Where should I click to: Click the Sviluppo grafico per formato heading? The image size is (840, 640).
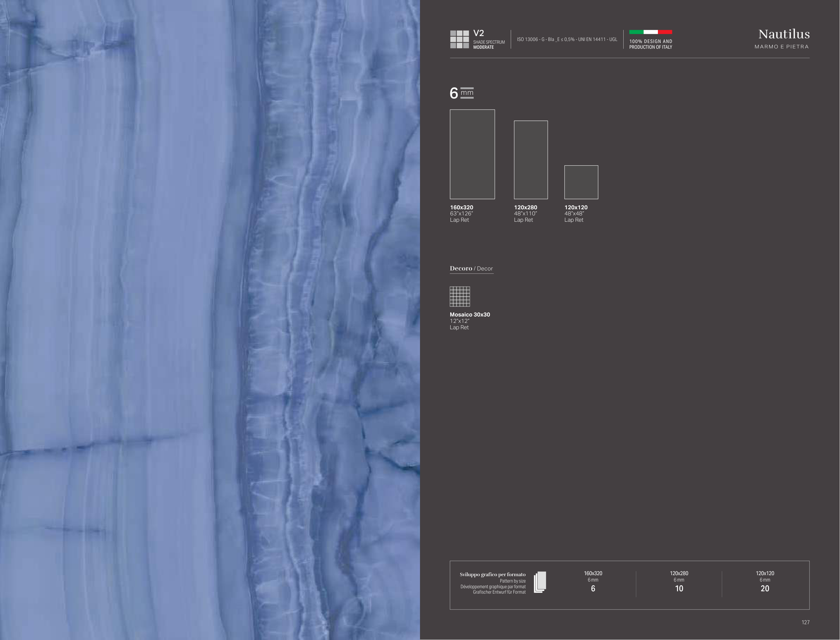point(492,574)
